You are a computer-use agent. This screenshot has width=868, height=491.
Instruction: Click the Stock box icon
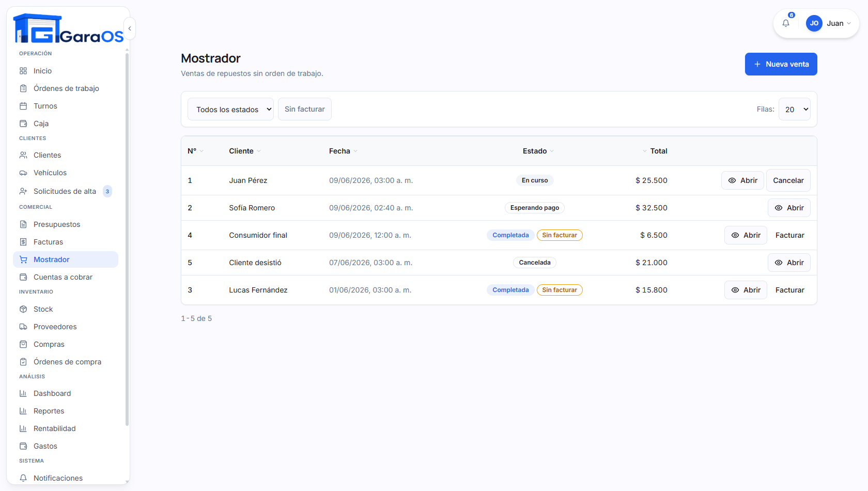click(23, 309)
